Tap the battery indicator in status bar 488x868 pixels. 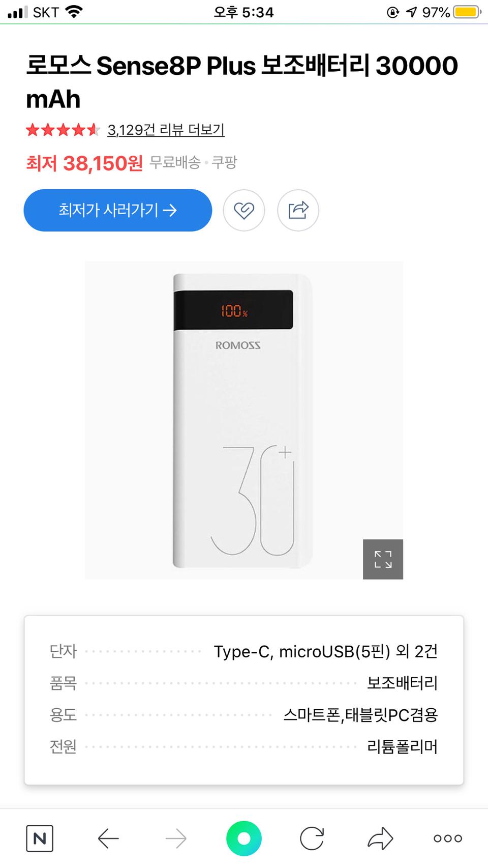pos(467,12)
